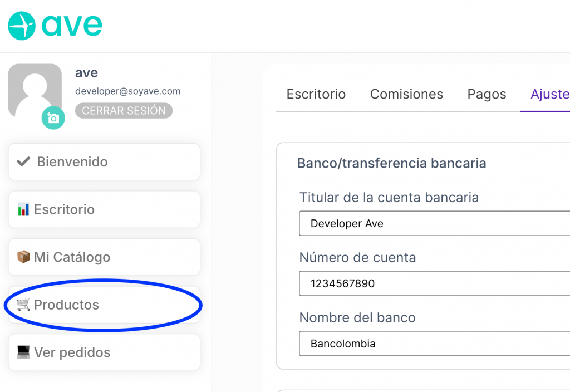Viewport: 570px width, 392px height.
Task: Select the Productos sidebar entry
Action: (x=104, y=305)
